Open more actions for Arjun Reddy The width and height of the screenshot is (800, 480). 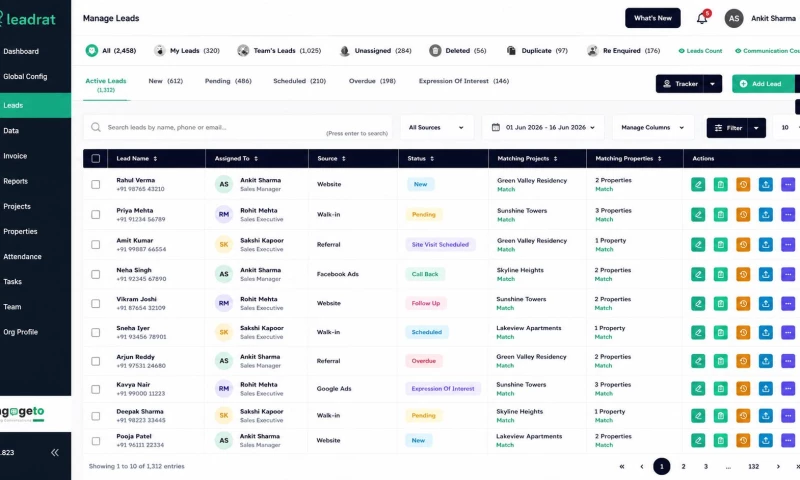coord(788,361)
